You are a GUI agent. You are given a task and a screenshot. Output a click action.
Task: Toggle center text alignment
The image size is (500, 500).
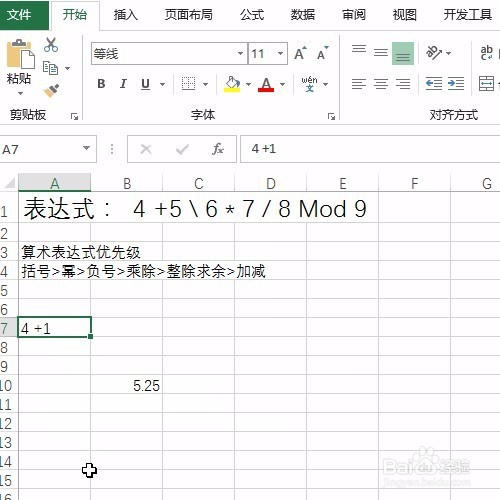point(381,84)
